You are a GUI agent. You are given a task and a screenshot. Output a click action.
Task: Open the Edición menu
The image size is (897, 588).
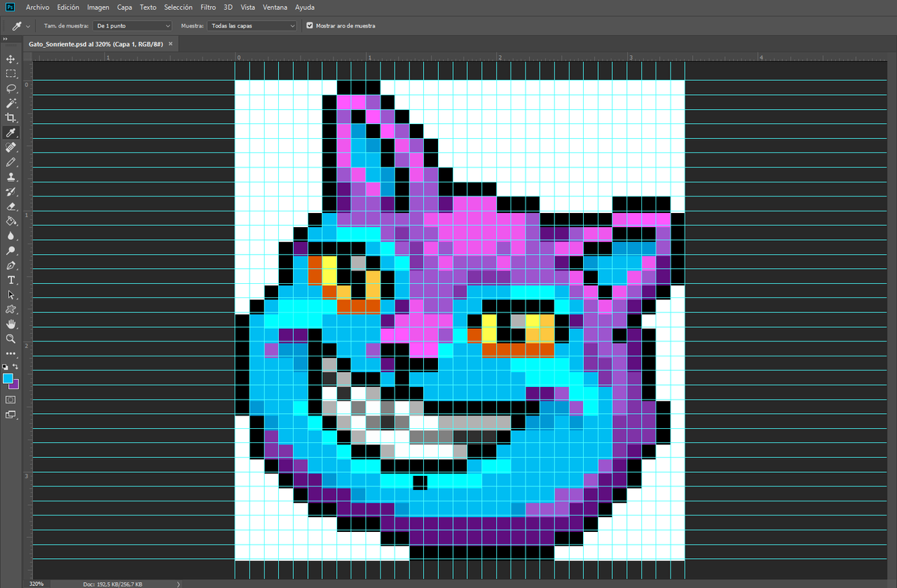point(68,7)
